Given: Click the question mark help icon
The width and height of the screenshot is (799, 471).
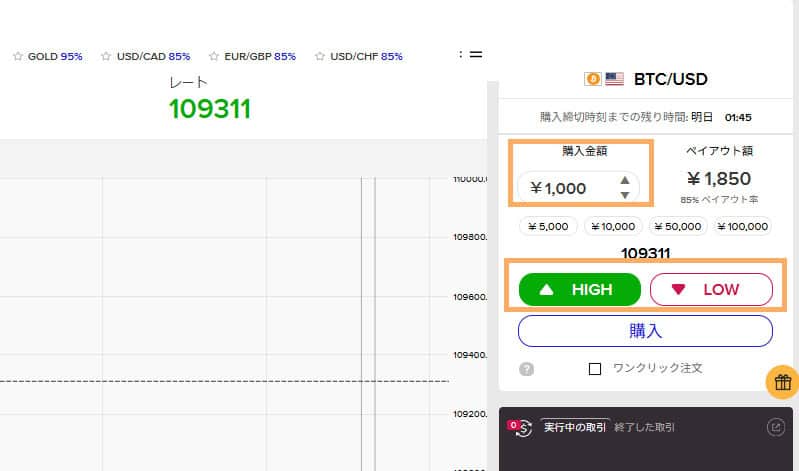Looking at the screenshot, I should tap(526, 369).
